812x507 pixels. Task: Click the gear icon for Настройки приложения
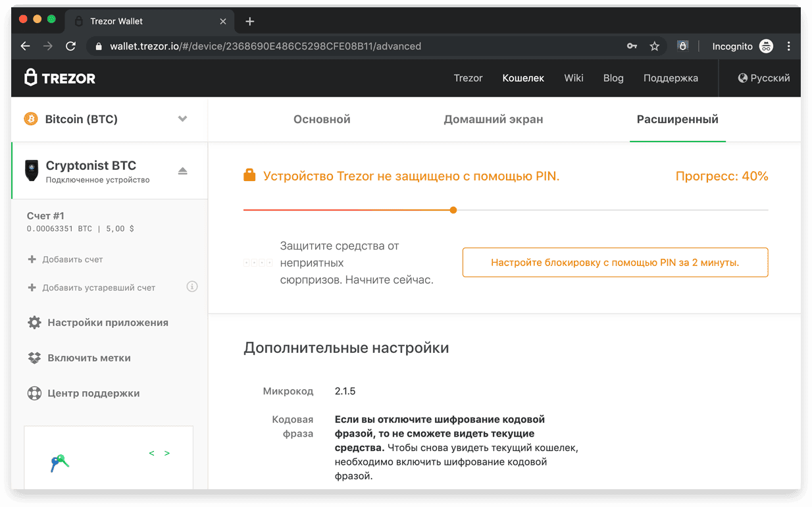point(34,323)
